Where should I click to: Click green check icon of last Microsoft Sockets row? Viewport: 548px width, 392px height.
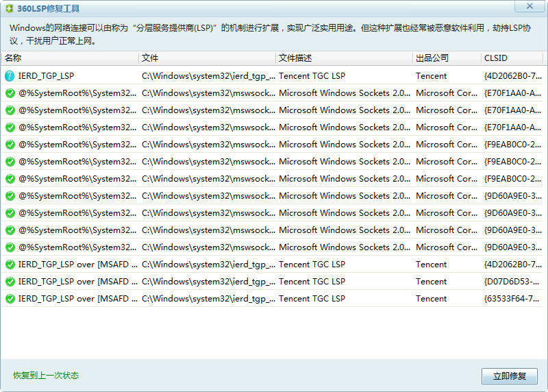(10, 247)
